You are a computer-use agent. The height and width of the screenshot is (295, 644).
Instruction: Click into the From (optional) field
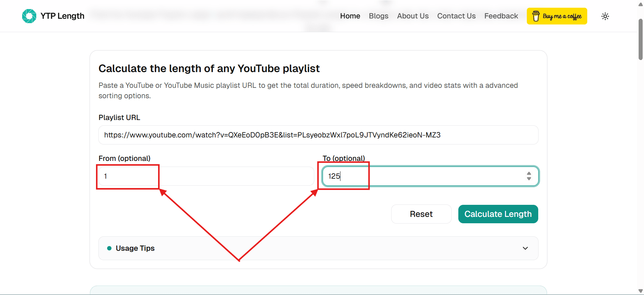pyautogui.click(x=206, y=176)
